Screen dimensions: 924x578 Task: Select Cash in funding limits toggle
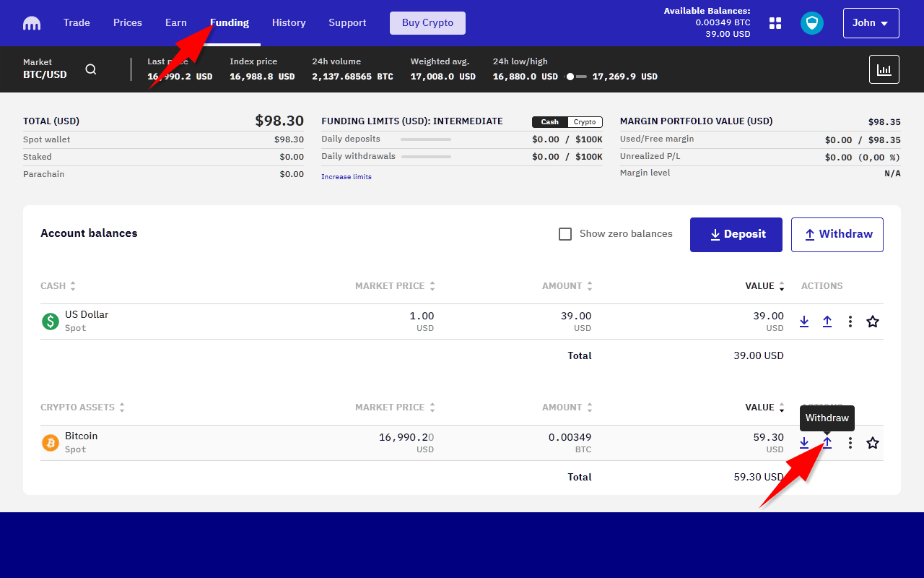(x=550, y=122)
